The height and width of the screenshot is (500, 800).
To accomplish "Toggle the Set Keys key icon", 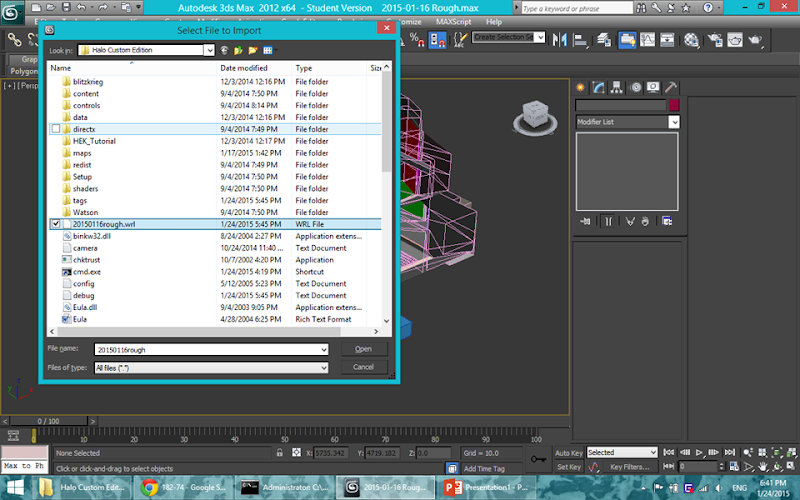I will pyautogui.click(x=538, y=459).
